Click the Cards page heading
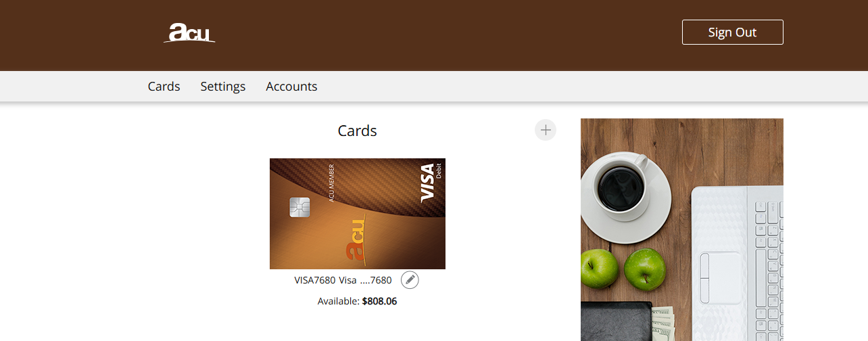The height and width of the screenshot is (341, 868). click(x=358, y=131)
